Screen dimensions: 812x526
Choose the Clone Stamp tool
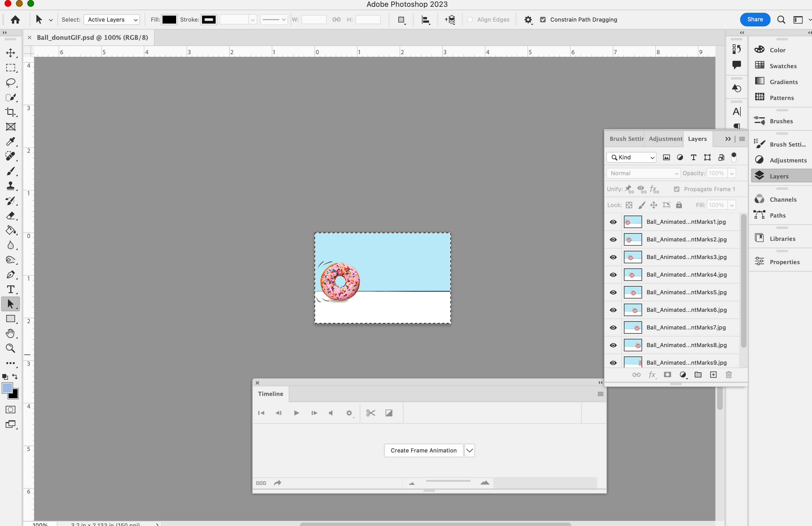pyautogui.click(x=11, y=186)
